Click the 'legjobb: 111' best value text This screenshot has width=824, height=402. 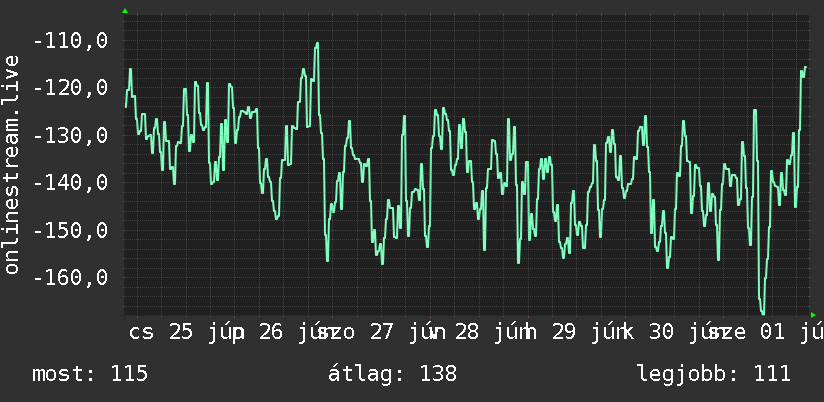(714, 374)
